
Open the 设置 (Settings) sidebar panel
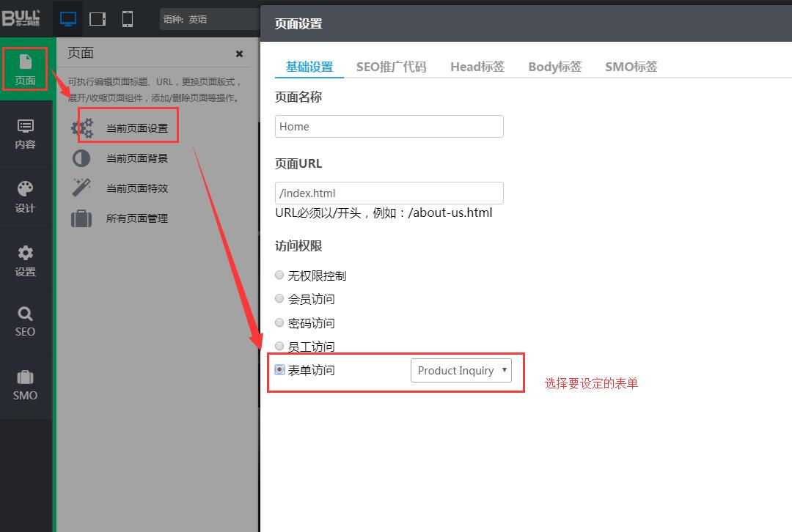[25, 259]
